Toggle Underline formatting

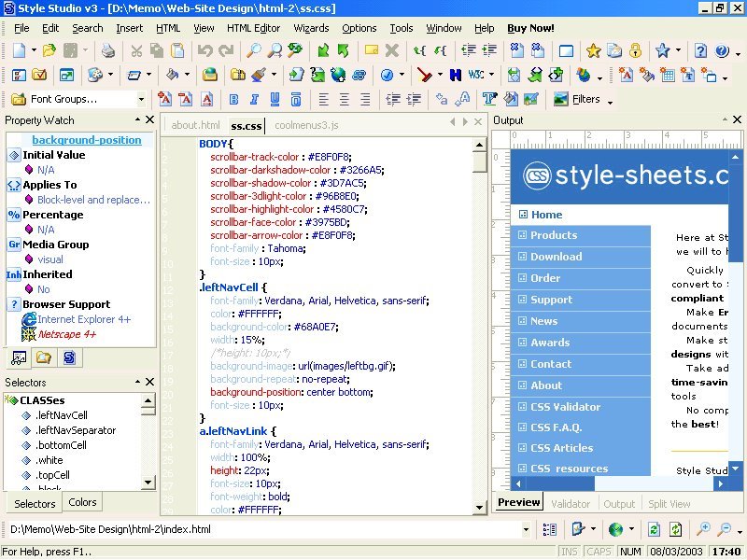(275, 99)
